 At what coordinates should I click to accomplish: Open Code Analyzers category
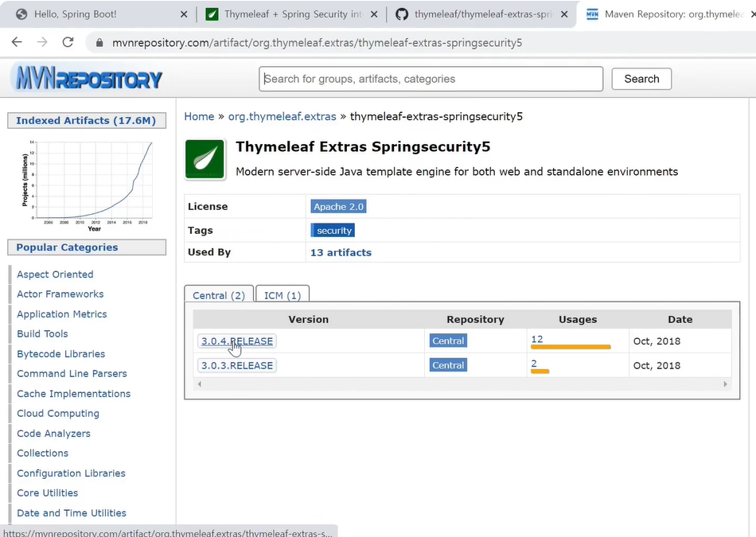click(53, 434)
